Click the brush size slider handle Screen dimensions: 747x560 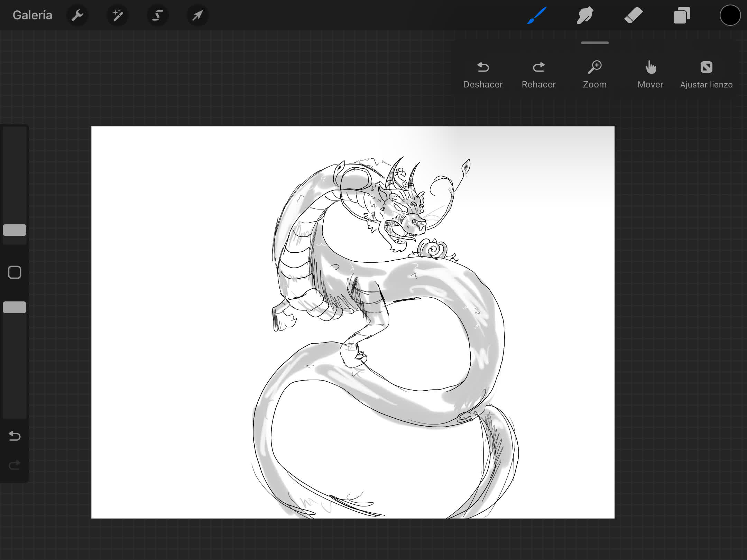pyautogui.click(x=15, y=230)
